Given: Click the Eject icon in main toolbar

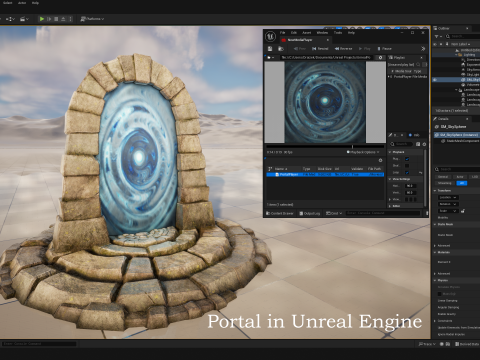Looking at the screenshot, I should point(63,19).
